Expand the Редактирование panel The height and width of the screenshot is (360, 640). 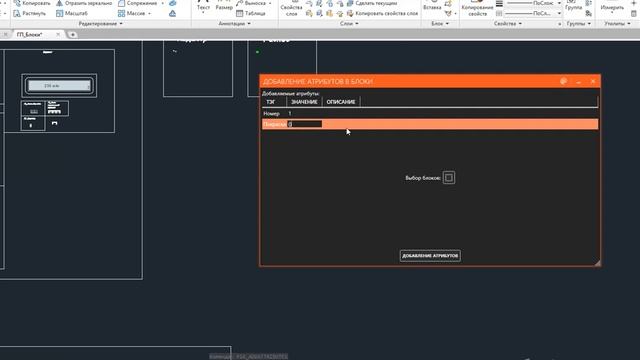pyautogui.click(x=100, y=24)
